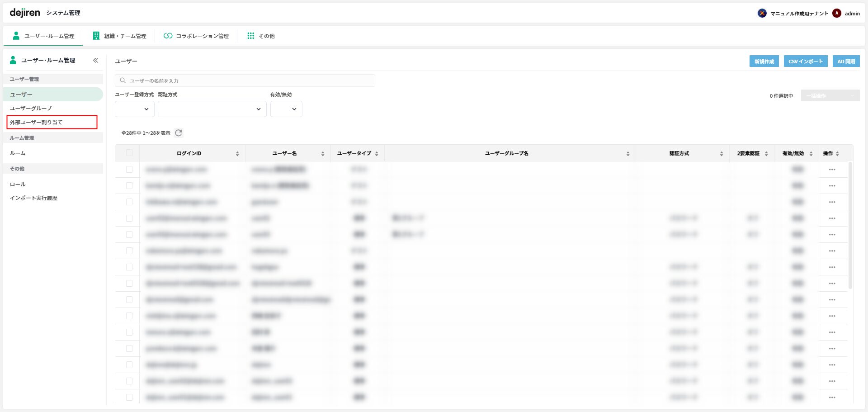Image resolution: width=868 pixels, height=412 pixels.
Task: Click the refresh icon beside record count
Action: 179,133
